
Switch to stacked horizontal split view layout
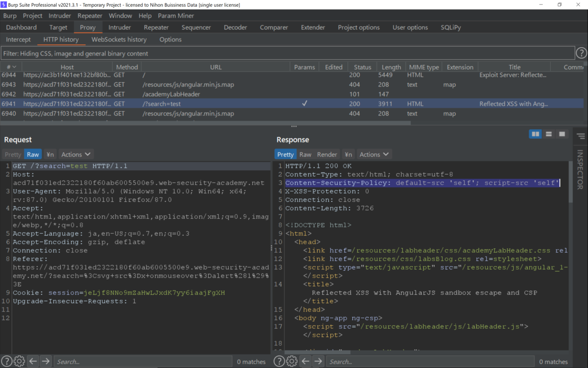pos(548,133)
